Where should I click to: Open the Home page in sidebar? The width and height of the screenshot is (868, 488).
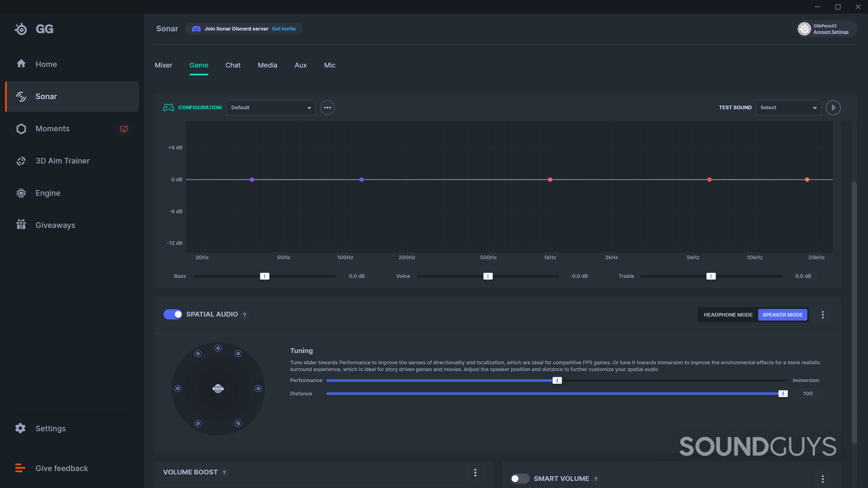(72, 64)
